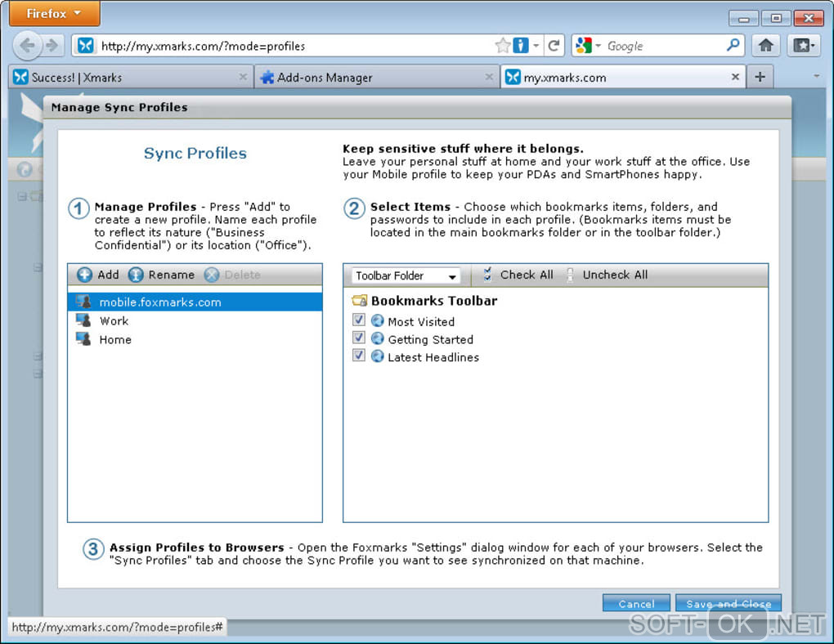Open the Toolbar Folder dropdown
This screenshot has height=644, width=834.
[x=406, y=276]
